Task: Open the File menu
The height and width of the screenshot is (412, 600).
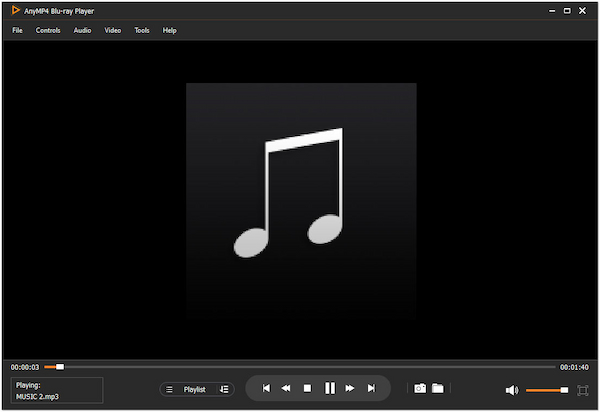Action: pyautogui.click(x=17, y=30)
